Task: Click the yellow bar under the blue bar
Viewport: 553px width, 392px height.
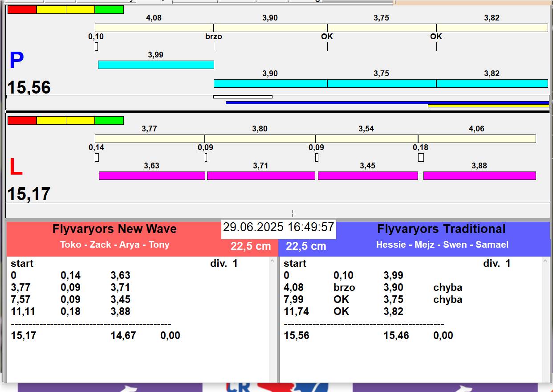Action: [488, 106]
